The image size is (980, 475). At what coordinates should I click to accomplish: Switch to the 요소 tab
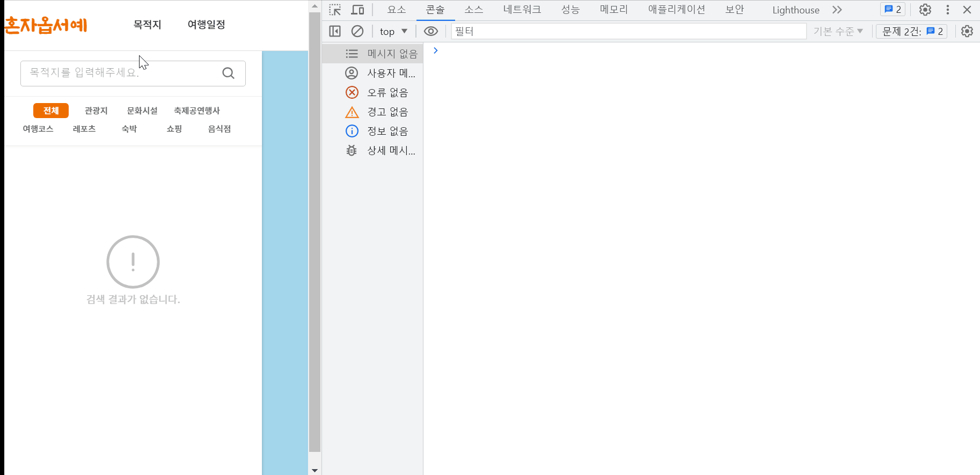pyautogui.click(x=397, y=10)
